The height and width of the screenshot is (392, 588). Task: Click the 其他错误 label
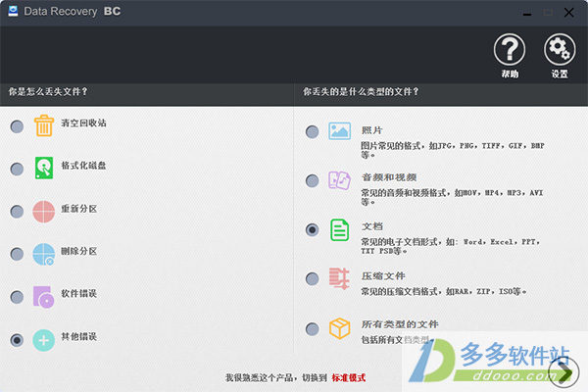pos(79,336)
